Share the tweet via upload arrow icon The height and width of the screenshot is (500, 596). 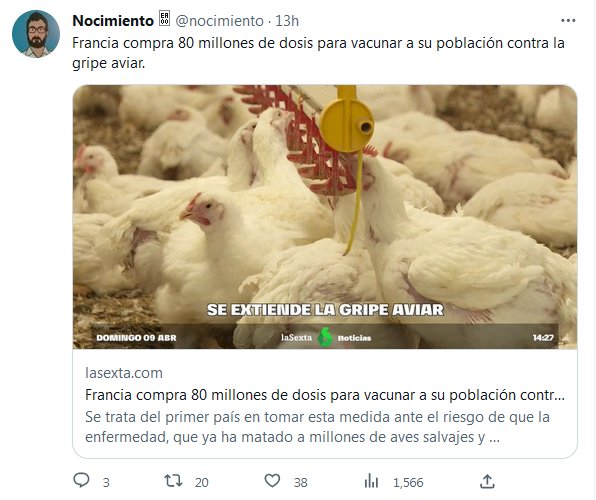(487, 481)
